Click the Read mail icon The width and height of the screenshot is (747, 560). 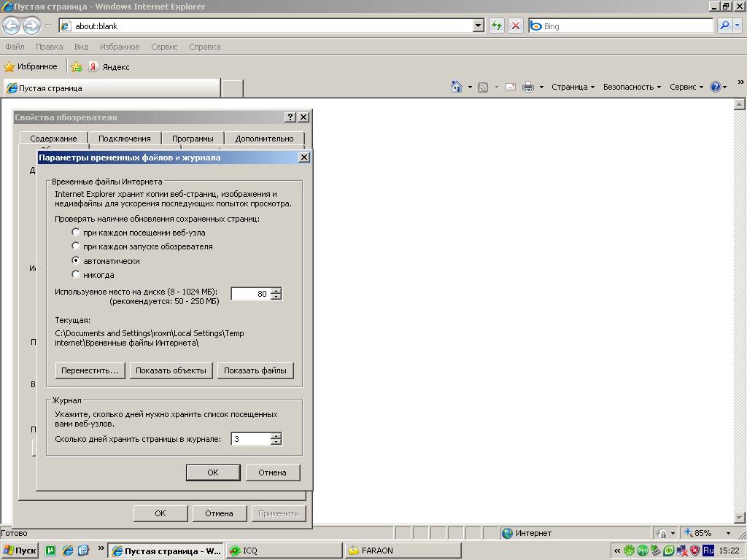(x=510, y=87)
